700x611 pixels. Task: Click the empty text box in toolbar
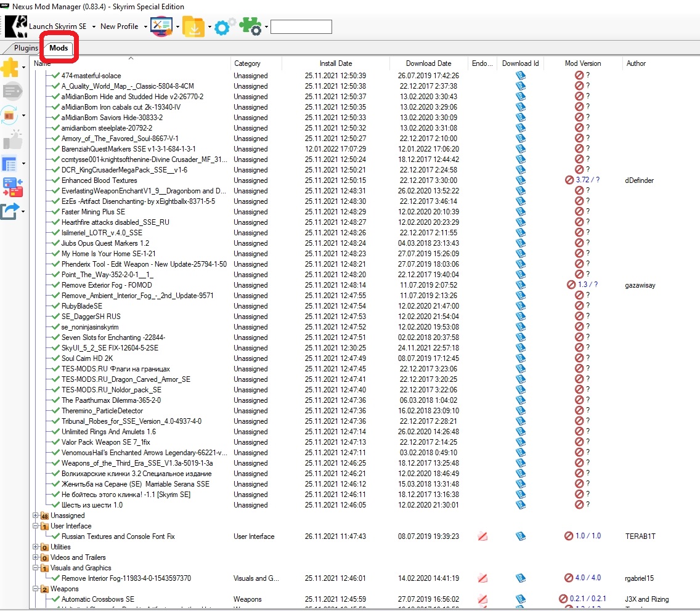tap(301, 26)
